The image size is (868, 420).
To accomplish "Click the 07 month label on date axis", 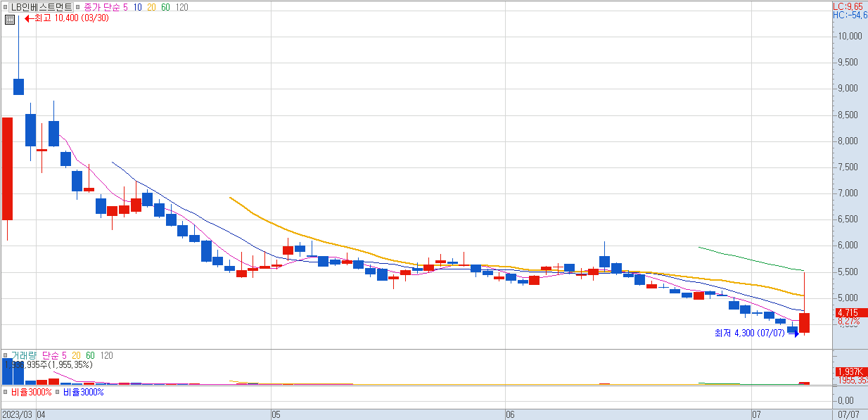I will pyautogui.click(x=757, y=415).
